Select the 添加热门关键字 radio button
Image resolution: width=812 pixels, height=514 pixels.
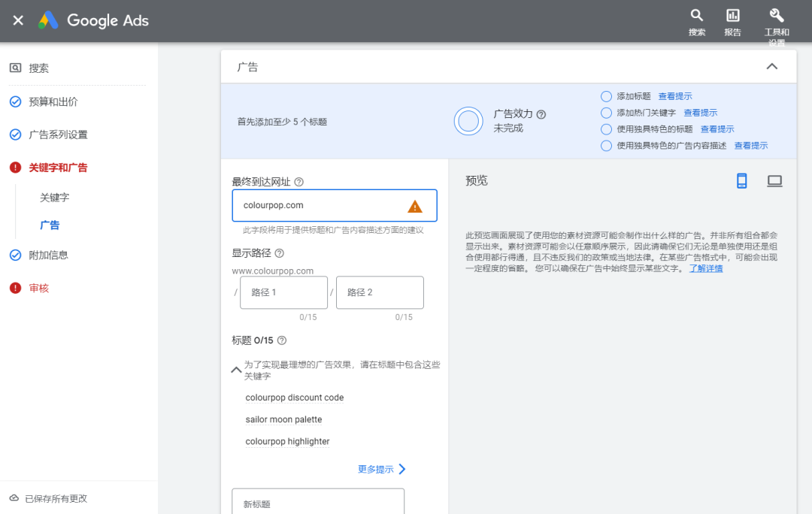coord(606,113)
